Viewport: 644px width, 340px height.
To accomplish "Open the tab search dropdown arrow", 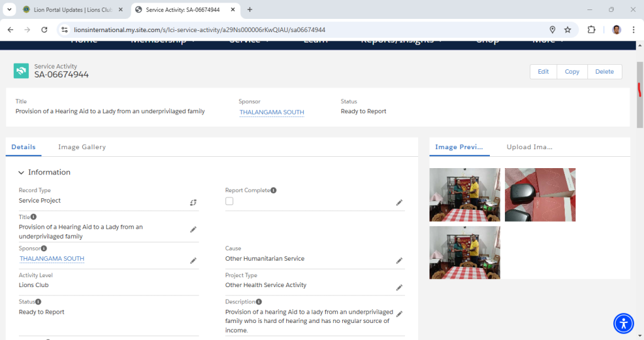I will 9,9.
